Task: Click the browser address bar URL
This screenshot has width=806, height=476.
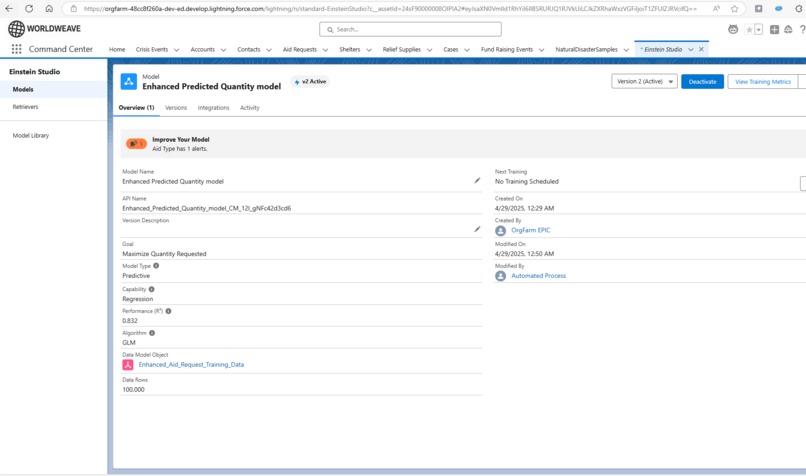Action: 391,8
